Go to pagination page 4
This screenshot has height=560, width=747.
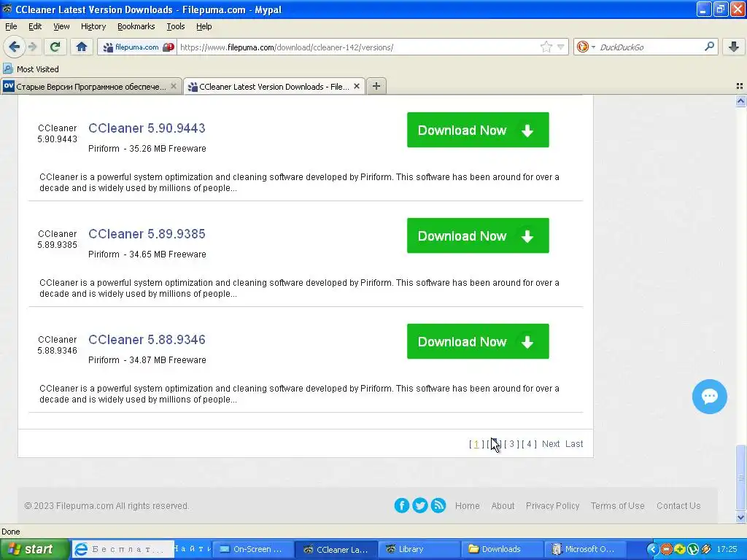(x=529, y=444)
